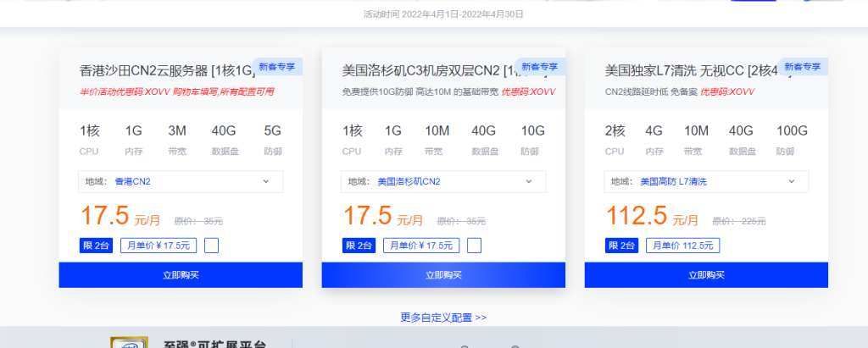Click the 新客专享 badge on the 香港沙田 card
Screen dimensions: 868x348
278,66
